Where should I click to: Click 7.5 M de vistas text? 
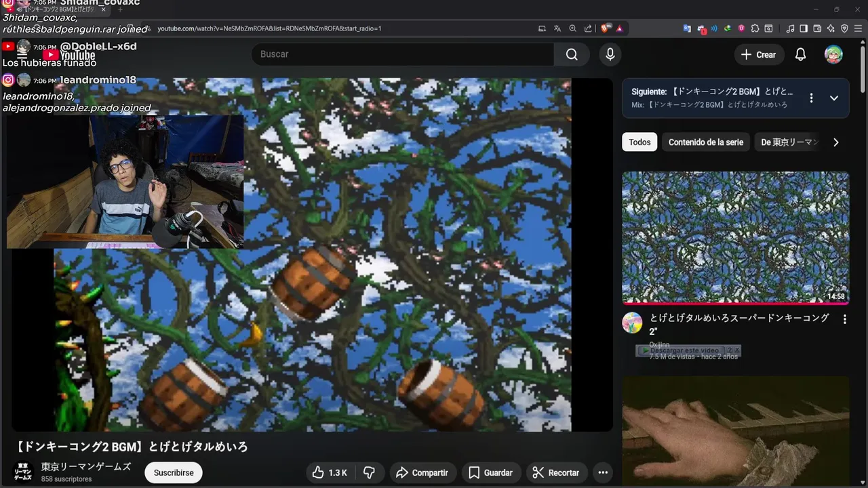672,357
